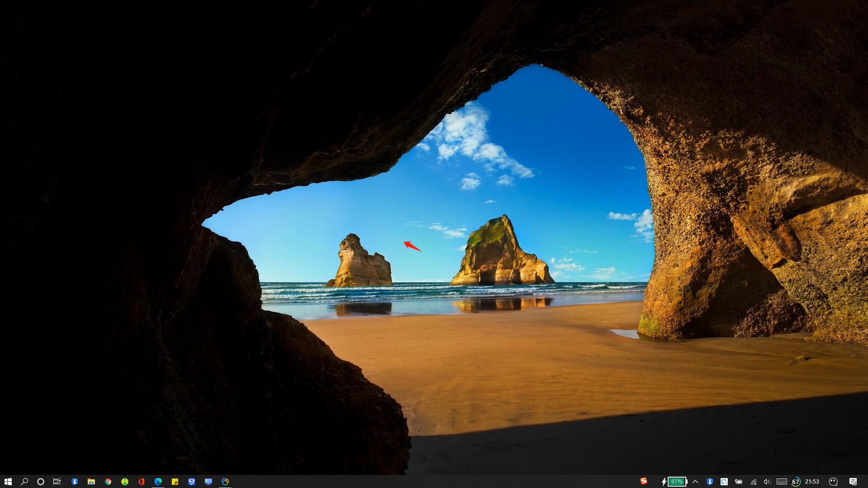Open the 21:53 clock calendar
The height and width of the screenshot is (488, 868).
[x=812, y=482]
